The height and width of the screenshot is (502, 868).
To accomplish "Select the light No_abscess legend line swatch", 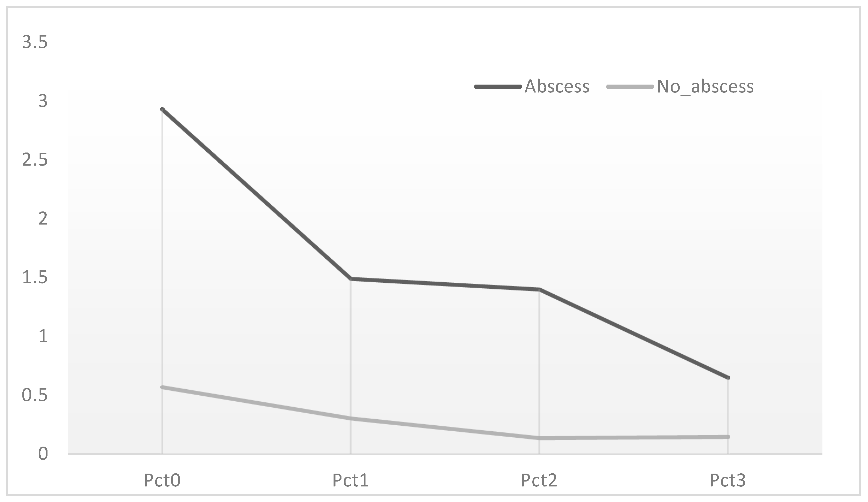I will (x=630, y=87).
